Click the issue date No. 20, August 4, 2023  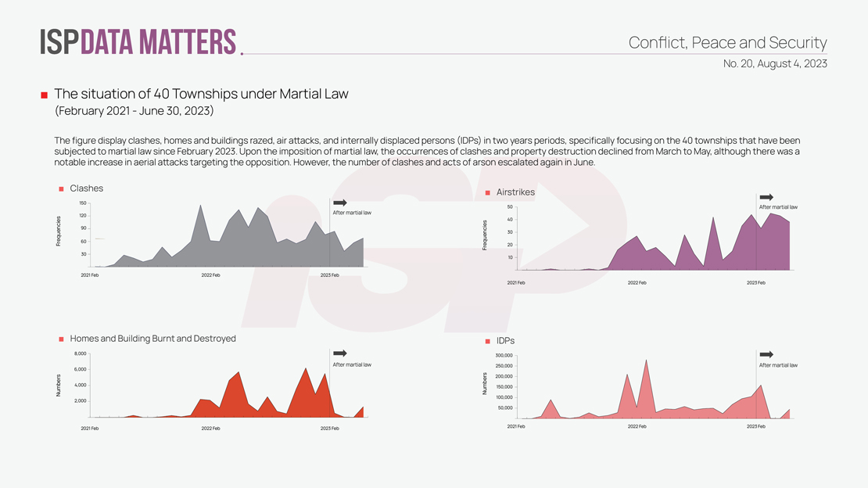[x=774, y=63]
